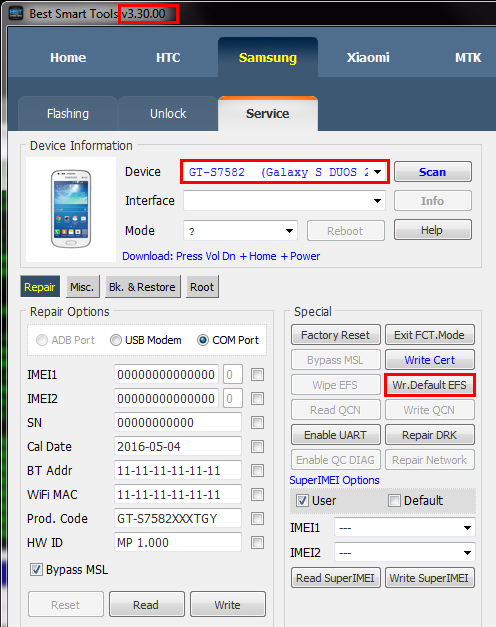Viewport: 496px width, 627px height.
Task: Select the COM Port radio button
Action: click(203, 340)
